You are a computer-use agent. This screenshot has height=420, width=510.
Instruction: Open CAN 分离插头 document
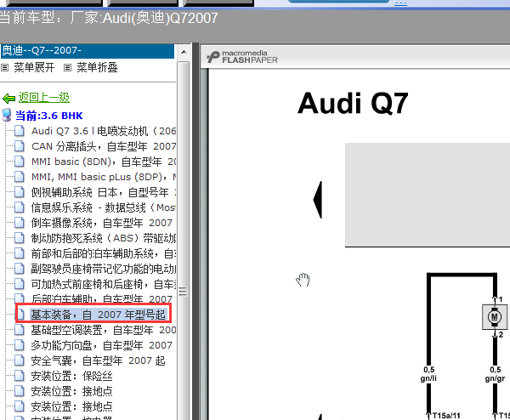tap(104, 146)
